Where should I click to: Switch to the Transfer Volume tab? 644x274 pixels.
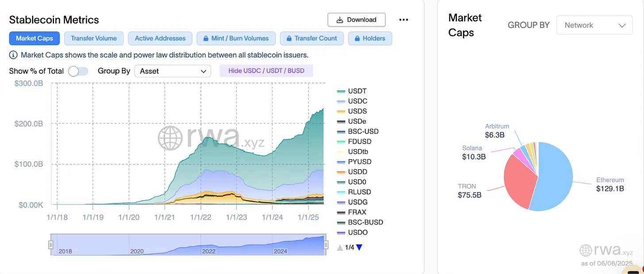point(94,38)
